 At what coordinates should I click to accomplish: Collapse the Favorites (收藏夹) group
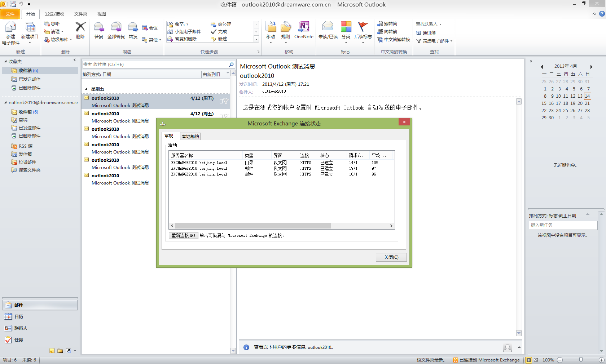[5, 62]
